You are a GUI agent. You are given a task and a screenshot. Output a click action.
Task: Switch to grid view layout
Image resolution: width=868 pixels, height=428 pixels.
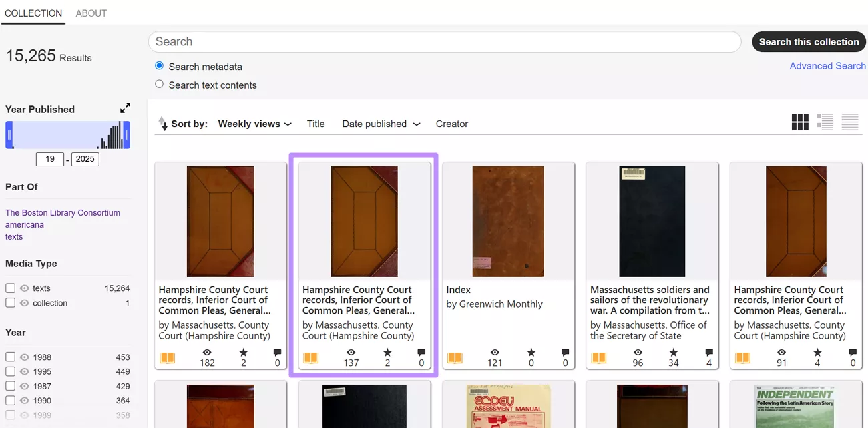(x=800, y=122)
